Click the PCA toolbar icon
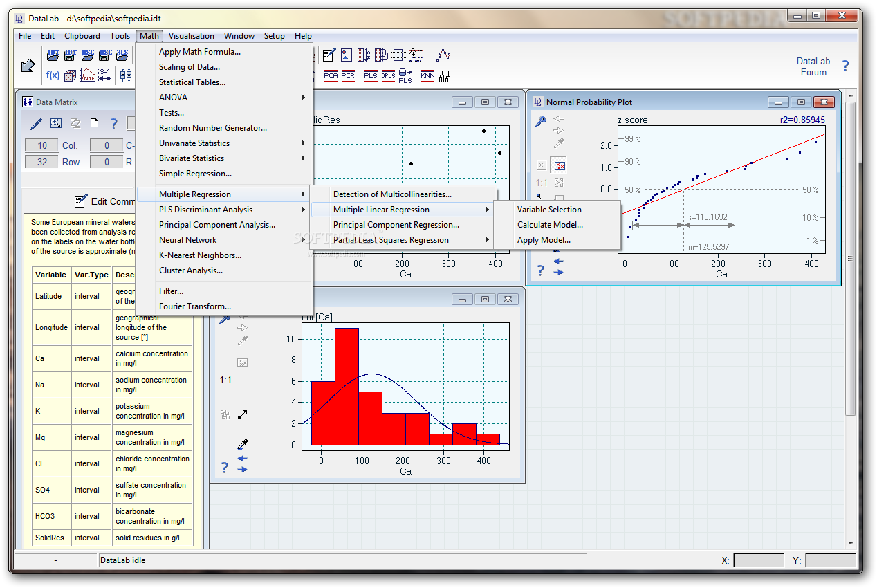The image size is (877, 588). pos(331,76)
